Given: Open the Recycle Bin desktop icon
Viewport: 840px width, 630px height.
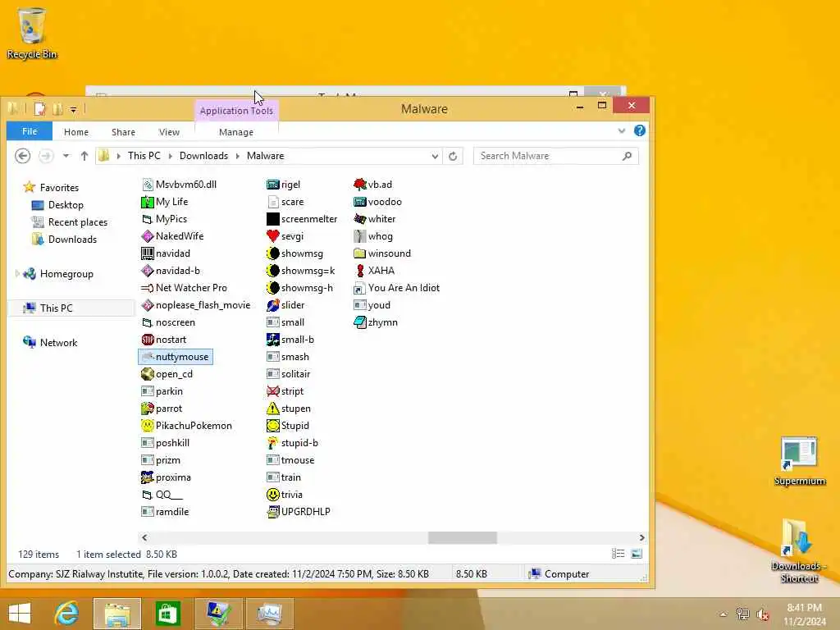Looking at the screenshot, I should [x=32, y=33].
